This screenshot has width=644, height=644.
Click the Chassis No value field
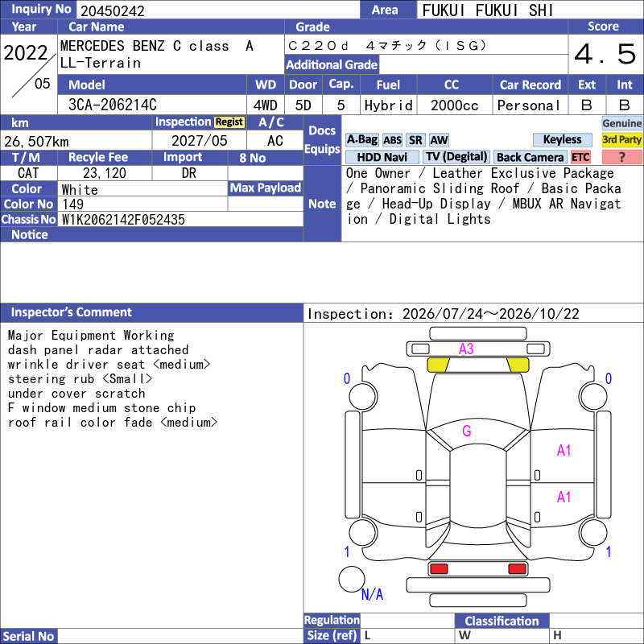tap(180, 220)
